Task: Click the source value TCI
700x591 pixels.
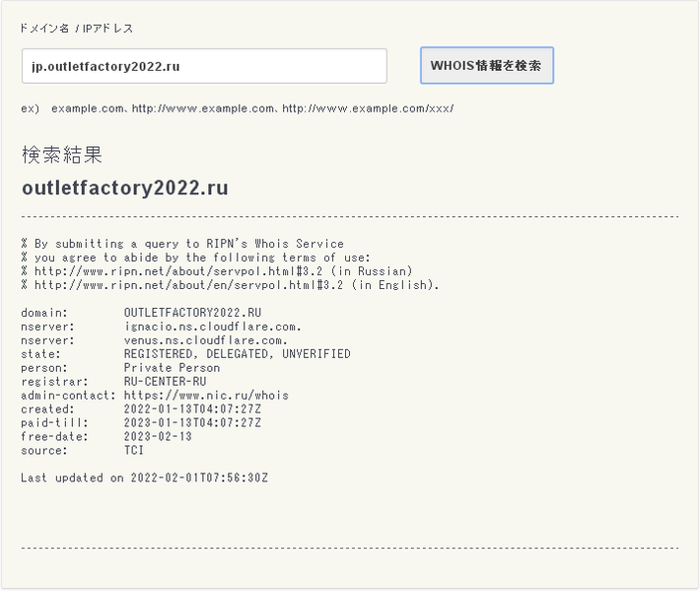Action: pos(134,450)
